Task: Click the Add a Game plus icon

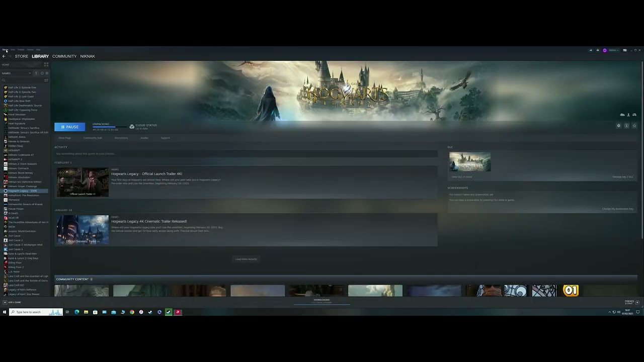Action: (x=5, y=302)
